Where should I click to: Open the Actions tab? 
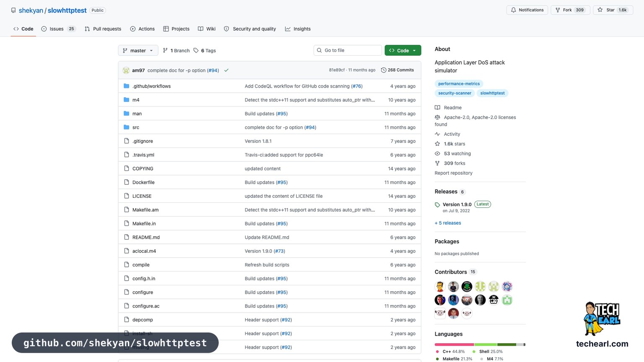click(x=142, y=29)
